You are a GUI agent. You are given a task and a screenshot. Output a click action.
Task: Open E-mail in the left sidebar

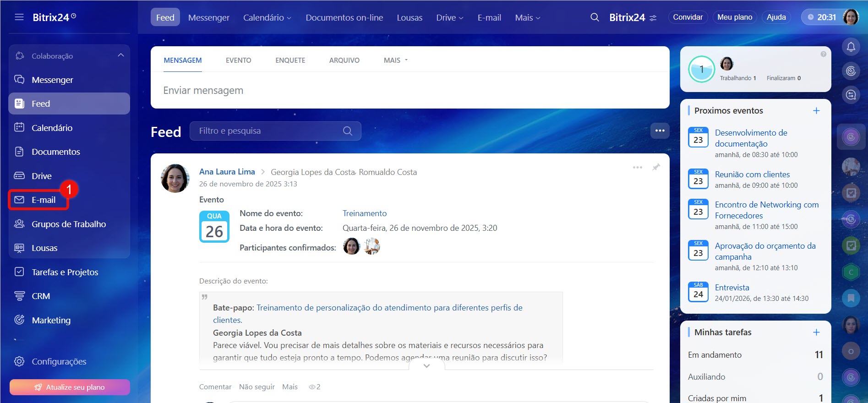click(44, 200)
